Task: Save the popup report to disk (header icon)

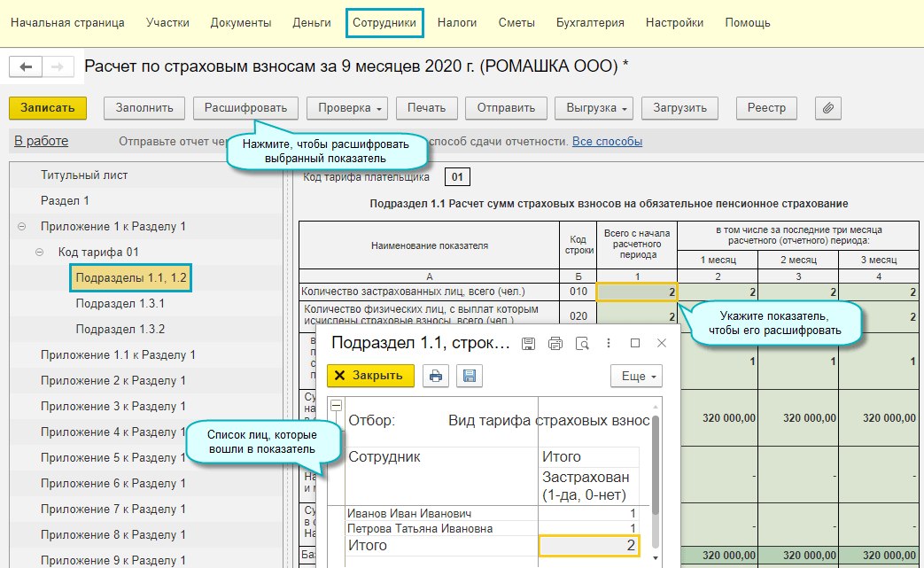Action: click(x=528, y=344)
